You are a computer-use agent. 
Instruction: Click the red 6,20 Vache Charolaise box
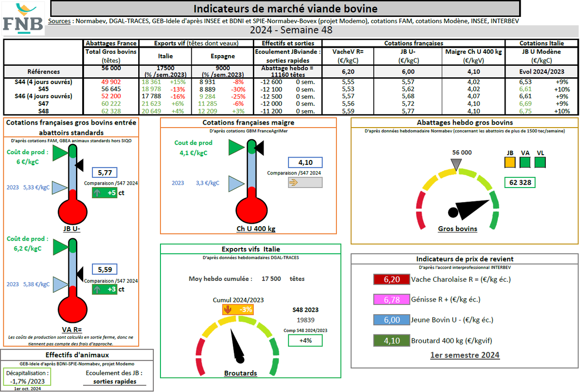[x=391, y=279]
